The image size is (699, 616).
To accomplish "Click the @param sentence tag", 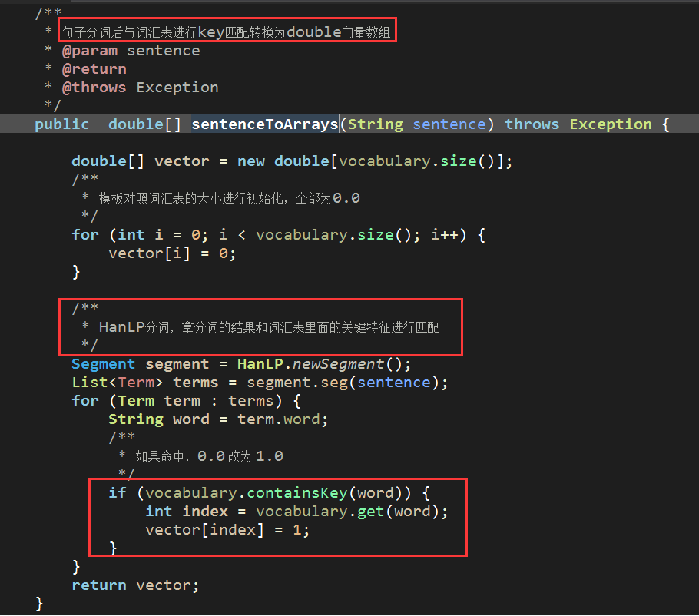I will coord(131,51).
